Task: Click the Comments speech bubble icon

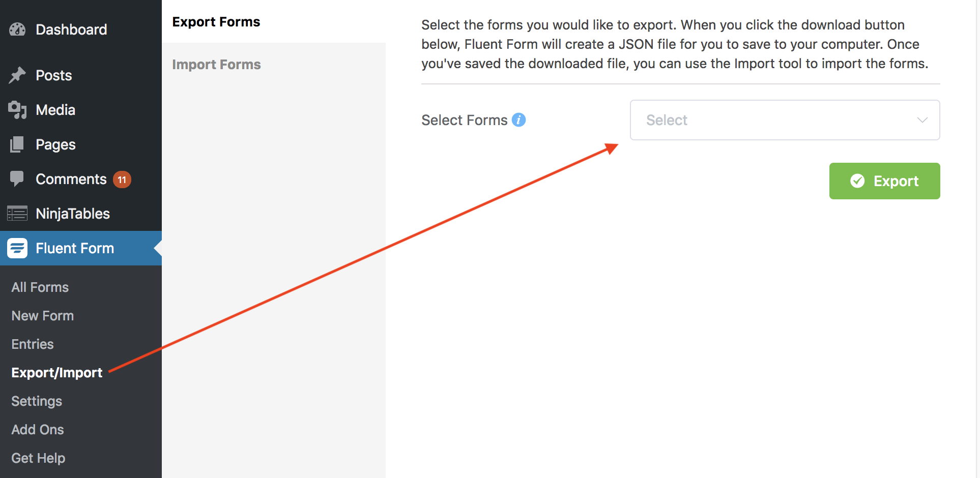Action: [x=17, y=179]
